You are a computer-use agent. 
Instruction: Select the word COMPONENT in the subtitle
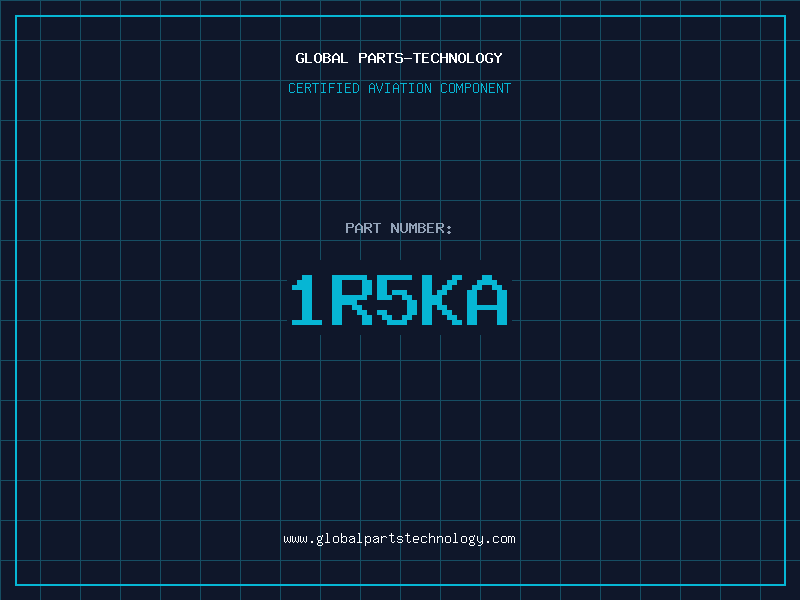point(475,88)
